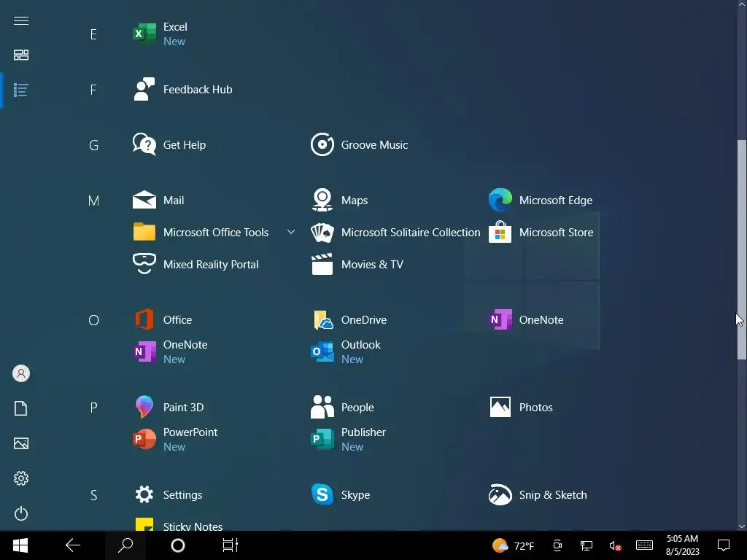Click the app list scrollbar thumb
747x560 pixels.
742,249
